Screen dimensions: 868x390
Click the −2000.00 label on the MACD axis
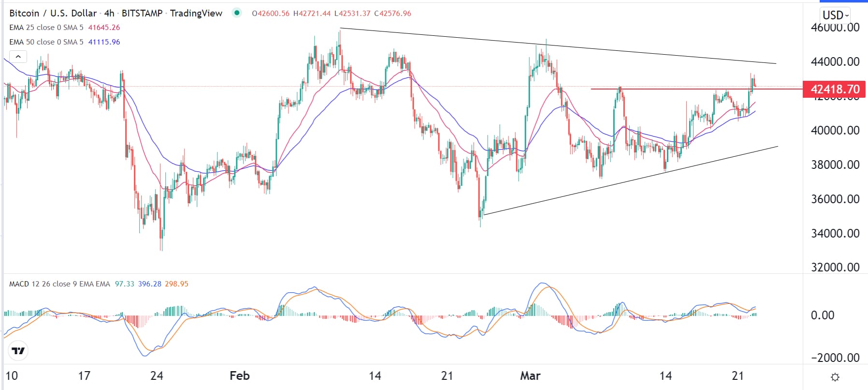pos(835,358)
